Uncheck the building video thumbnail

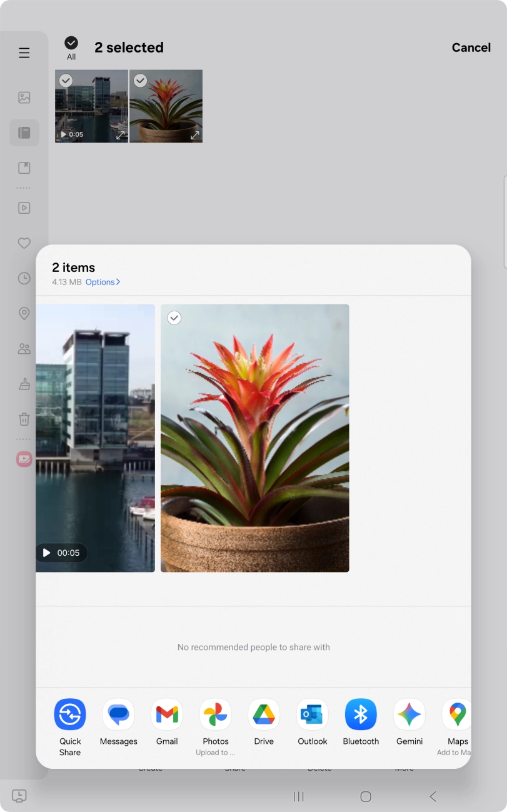point(66,81)
